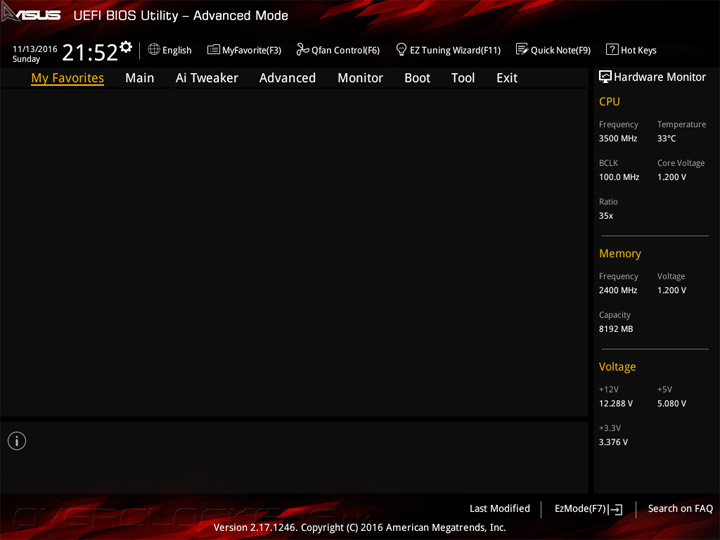Select the Monitor tab
The image size is (720, 540).
(360, 78)
